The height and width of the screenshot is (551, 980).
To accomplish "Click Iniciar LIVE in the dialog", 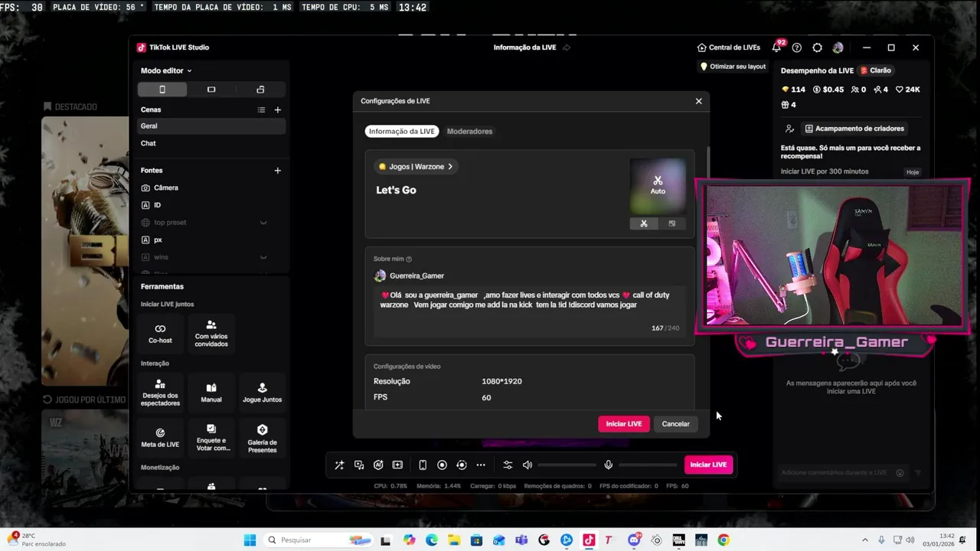I will pyautogui.click(x=624, y=424).
